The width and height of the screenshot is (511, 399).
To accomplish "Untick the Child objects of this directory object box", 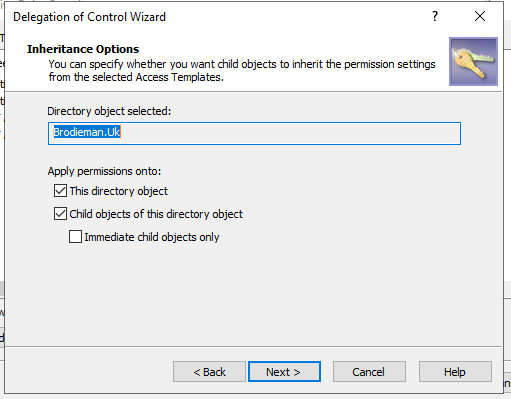I will click(x=60, y=214).
